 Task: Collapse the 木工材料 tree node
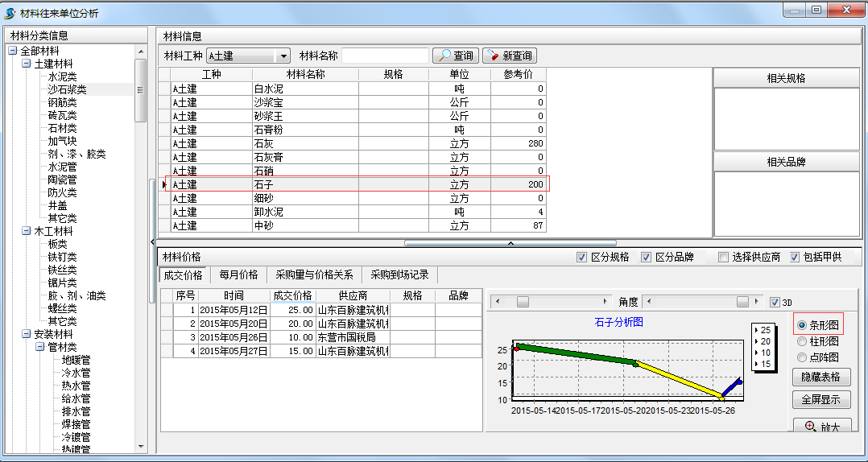coord(27,231)
